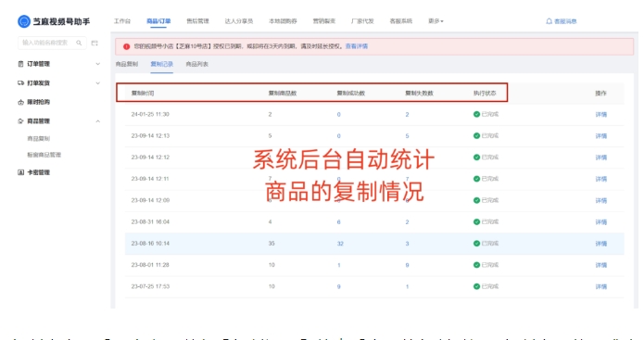
Task: Click green check icon in 23-08-31 16:04 row
Action: pos(476,221)
